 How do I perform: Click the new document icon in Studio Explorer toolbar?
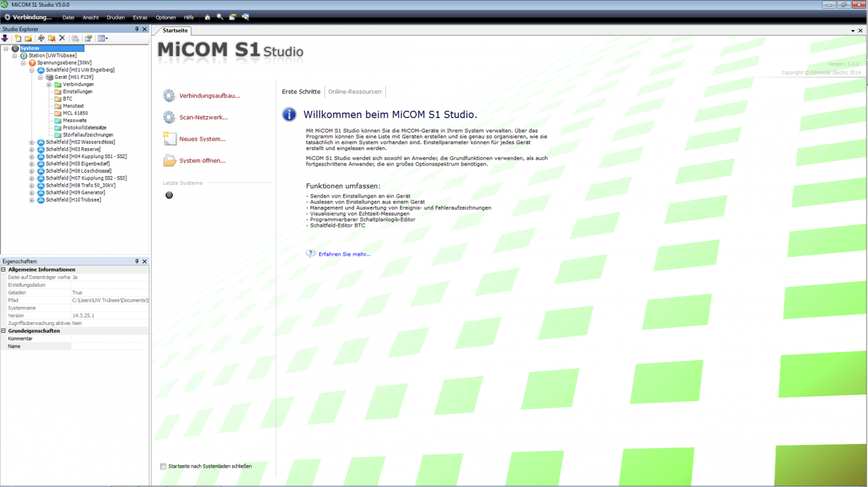18,39
